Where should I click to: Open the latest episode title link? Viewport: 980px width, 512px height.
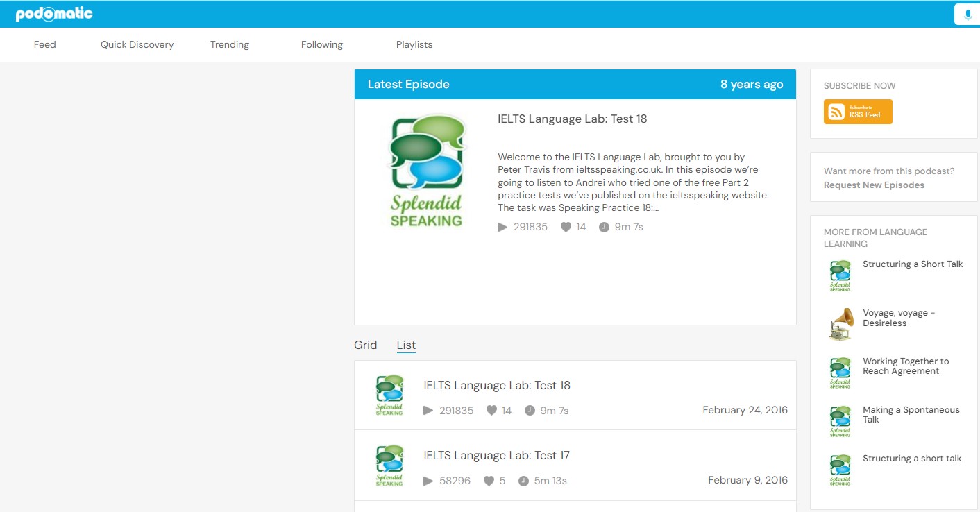pyautogui.click(x=572, y=119)
